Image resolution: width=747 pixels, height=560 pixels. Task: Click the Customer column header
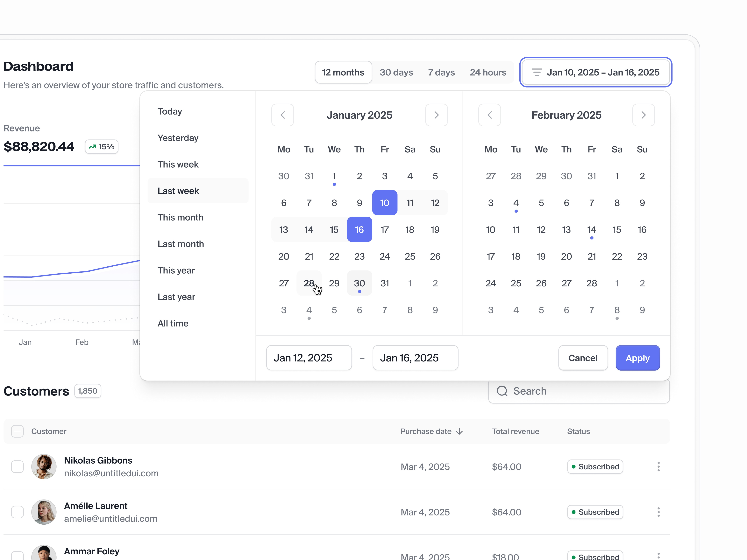[x=49, y=431]
